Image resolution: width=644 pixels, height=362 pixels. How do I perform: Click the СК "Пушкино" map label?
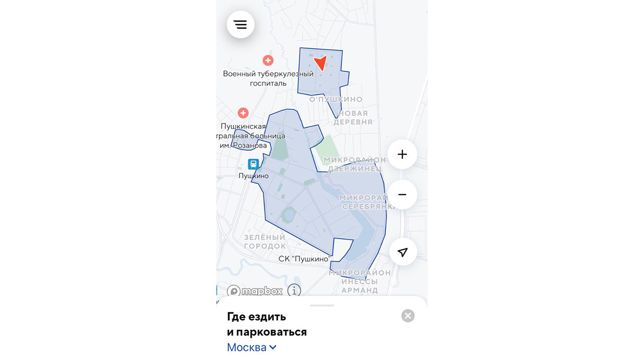point(304,259)
